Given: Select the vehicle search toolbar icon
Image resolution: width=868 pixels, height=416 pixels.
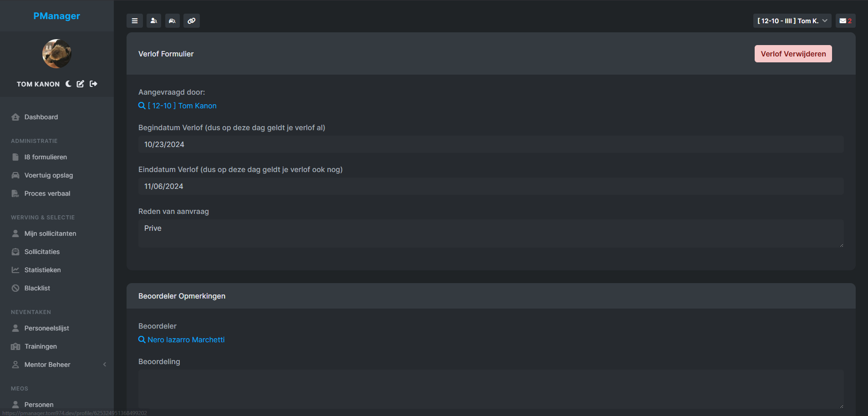Looking at the screenshot, I should (173, 20).
